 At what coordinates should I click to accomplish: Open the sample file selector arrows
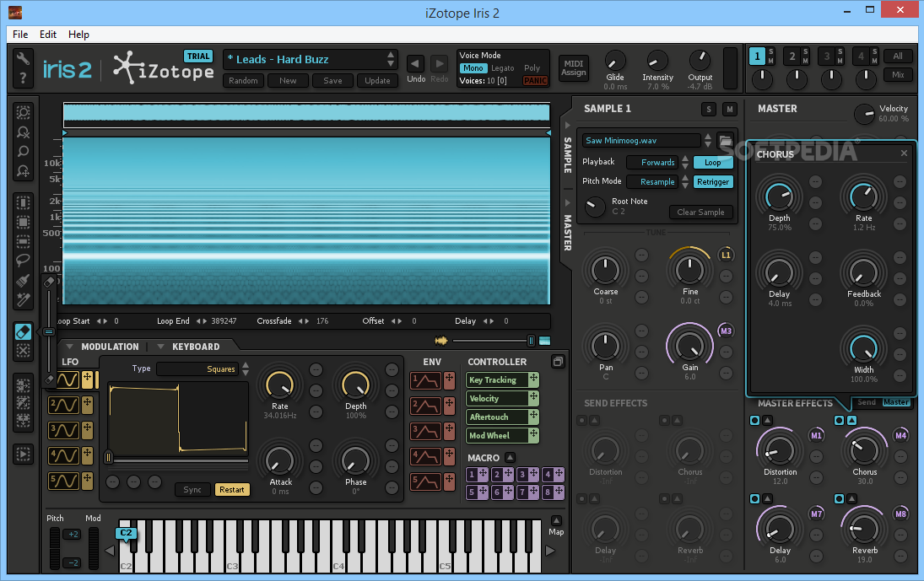708,141
